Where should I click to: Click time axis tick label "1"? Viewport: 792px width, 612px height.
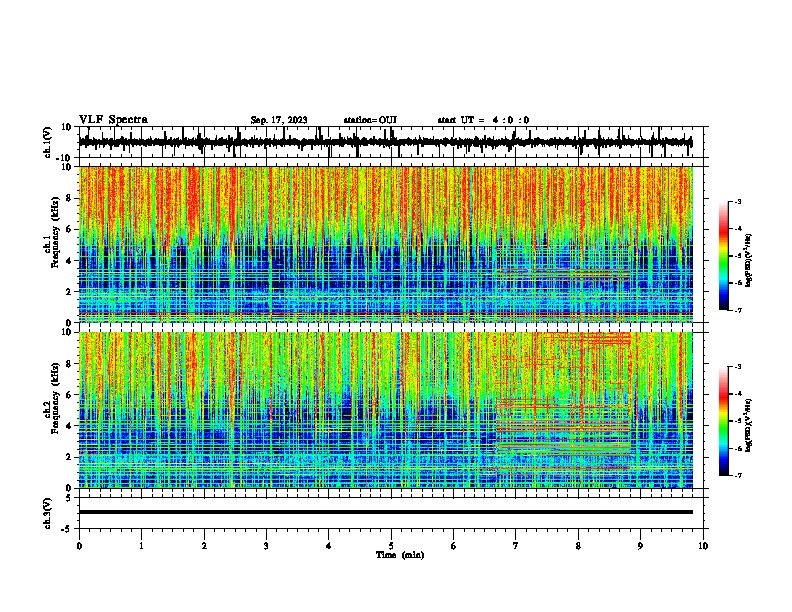click(x=141, y=546)
